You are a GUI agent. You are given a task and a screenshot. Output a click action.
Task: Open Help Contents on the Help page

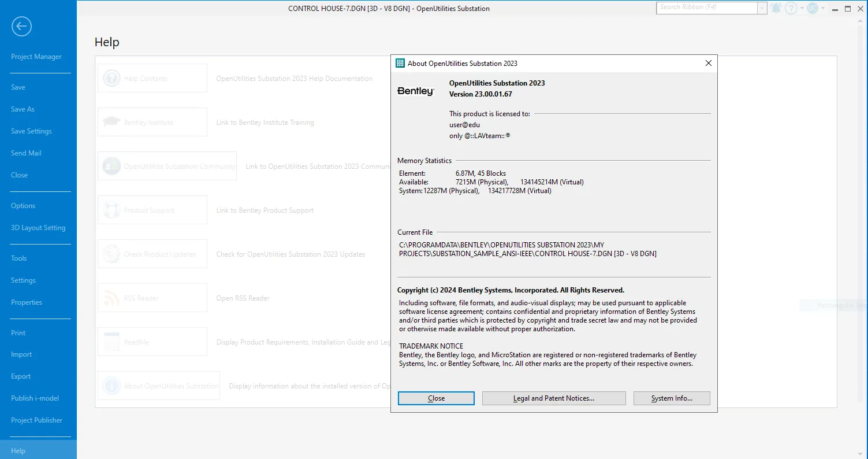[152, 79]
